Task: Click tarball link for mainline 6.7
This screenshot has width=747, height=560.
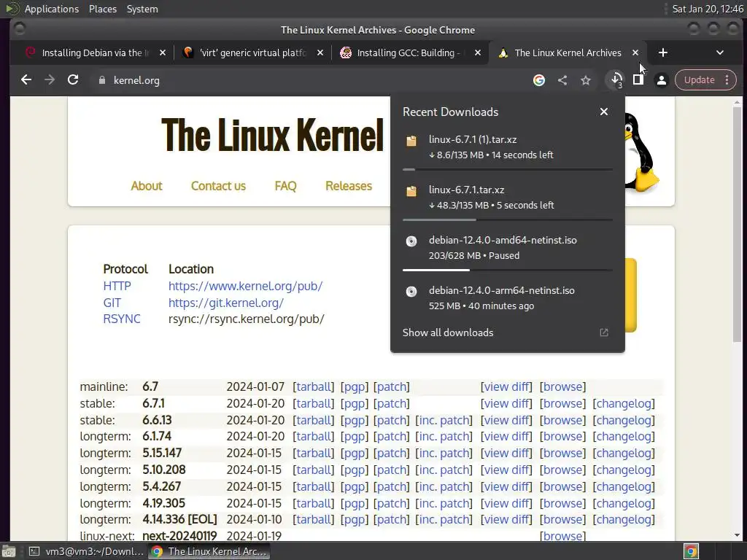Action: tap(313, 386)
